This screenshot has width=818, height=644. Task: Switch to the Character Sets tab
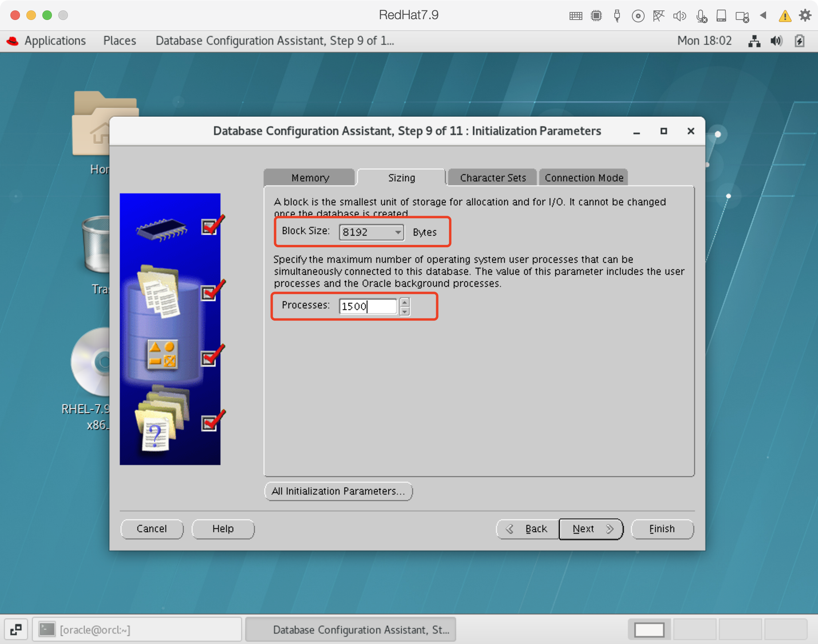pos(492,178)
